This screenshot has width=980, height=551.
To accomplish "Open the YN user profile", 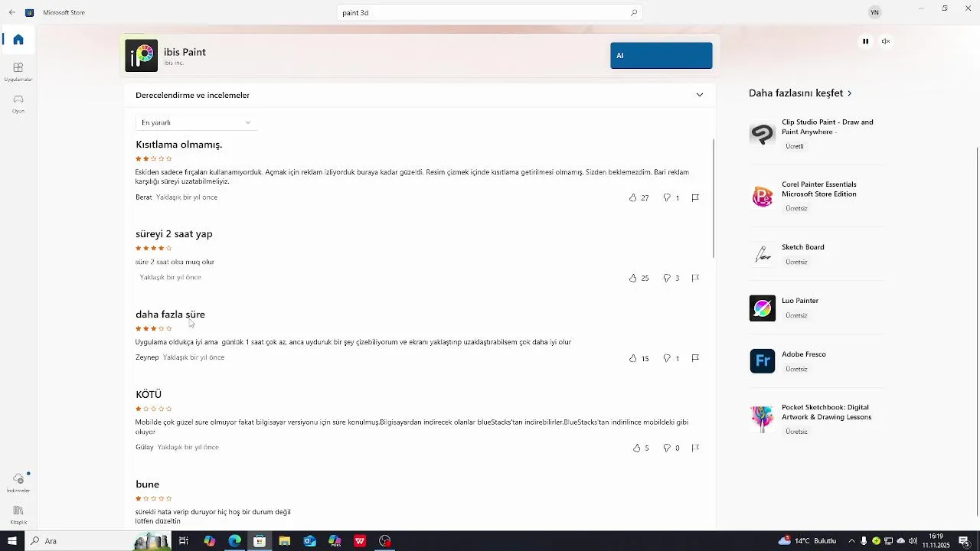I will (x=874, y=12).
